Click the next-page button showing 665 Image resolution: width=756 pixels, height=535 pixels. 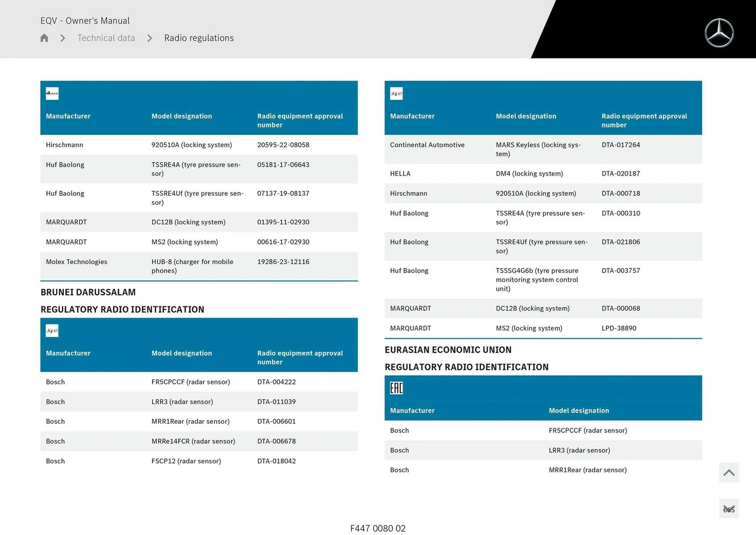tap(728, 509)
